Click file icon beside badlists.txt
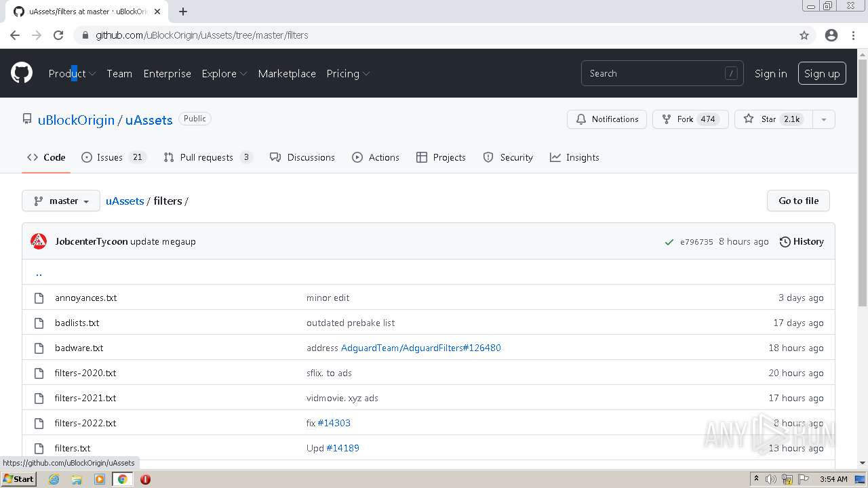This screenshot has width=868, height=488. pyautogui.click(x=39, y=323)
